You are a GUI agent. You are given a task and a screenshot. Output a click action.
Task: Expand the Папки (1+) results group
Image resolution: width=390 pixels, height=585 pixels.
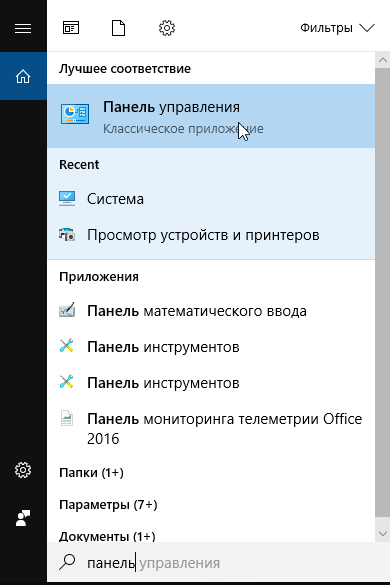point(91,473)
